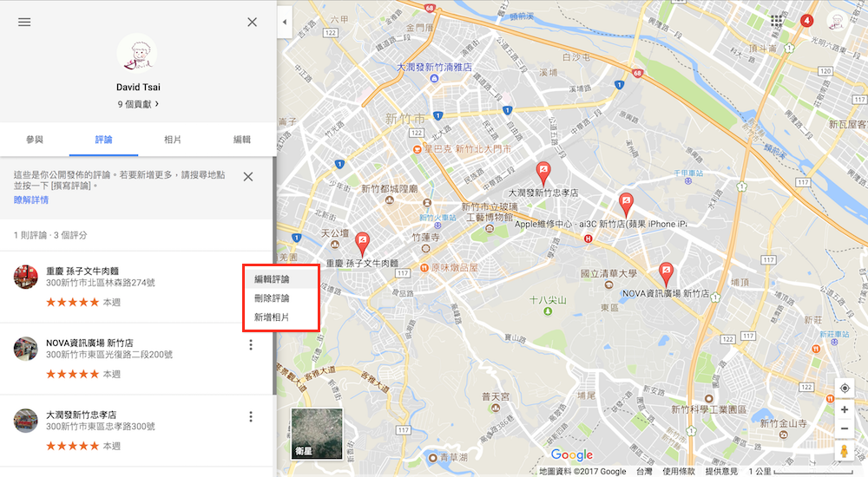Image resolution: width=868 pixels, height=477 pixels.
Task: Switch to the 參與 tab
Action: (x=35, y=140)
